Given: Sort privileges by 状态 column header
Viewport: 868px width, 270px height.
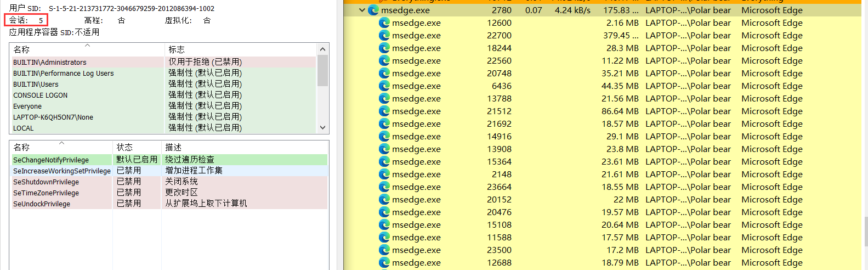Looking at the screenshot, I should coord(137,147).
